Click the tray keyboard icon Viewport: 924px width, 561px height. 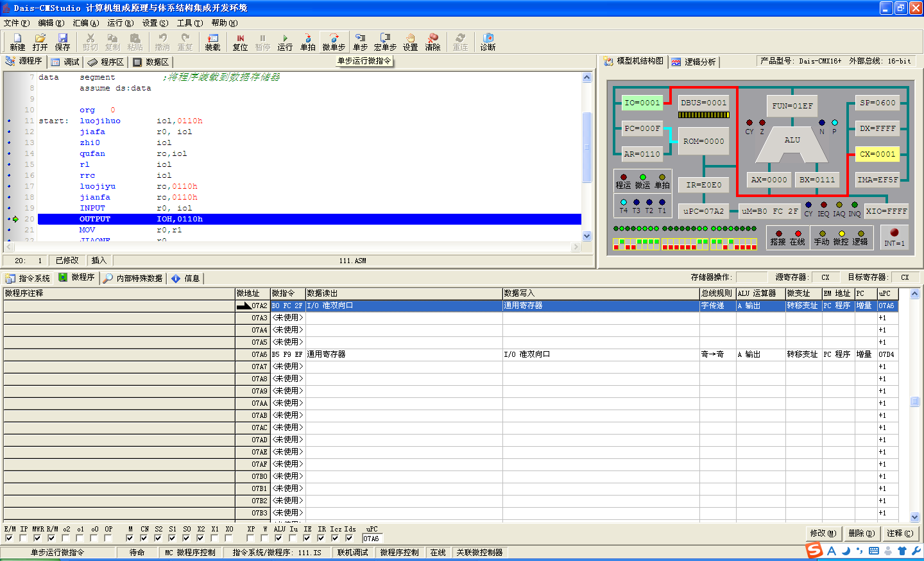click(874, 551)
